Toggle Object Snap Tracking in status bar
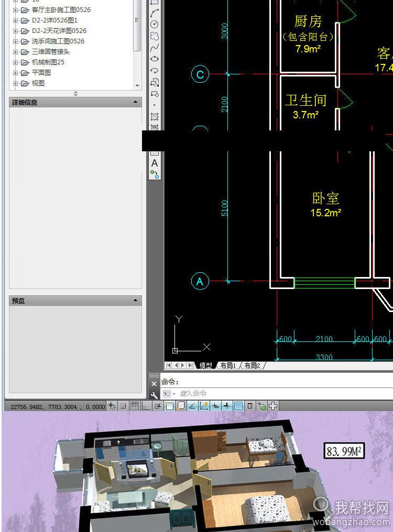393x532 pixels. [192, 406]
